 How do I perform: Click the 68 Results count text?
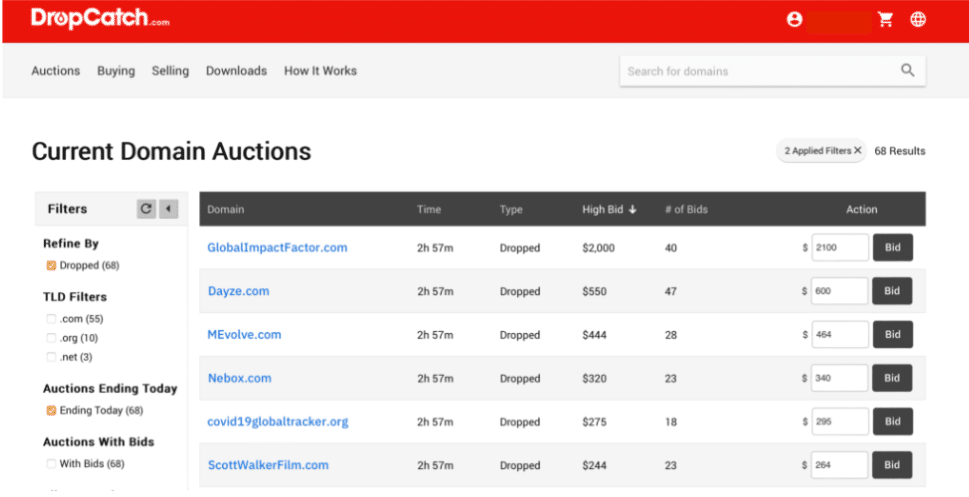(900, 151)
